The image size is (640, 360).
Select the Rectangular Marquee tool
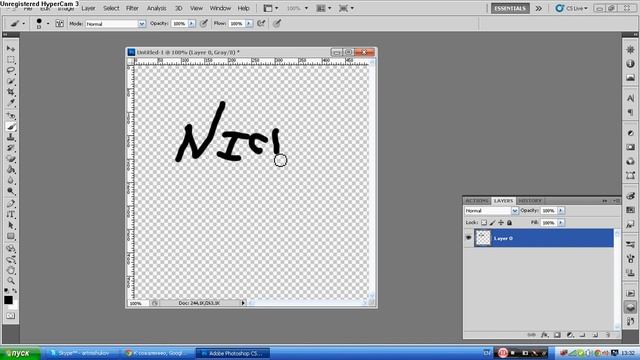click(x=11, y=60)
